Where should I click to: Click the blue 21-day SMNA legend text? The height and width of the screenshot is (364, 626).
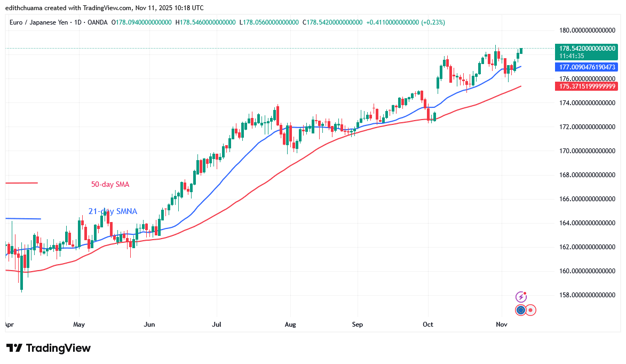[113, 211]
